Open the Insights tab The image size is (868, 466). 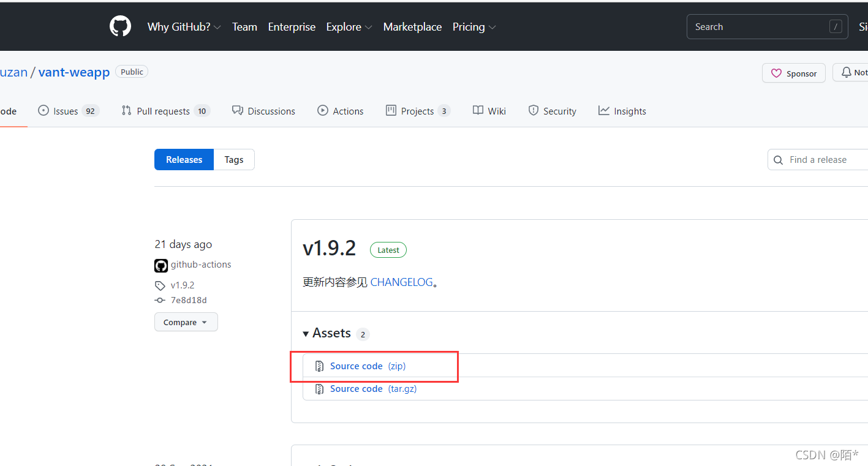pos(622,111)
